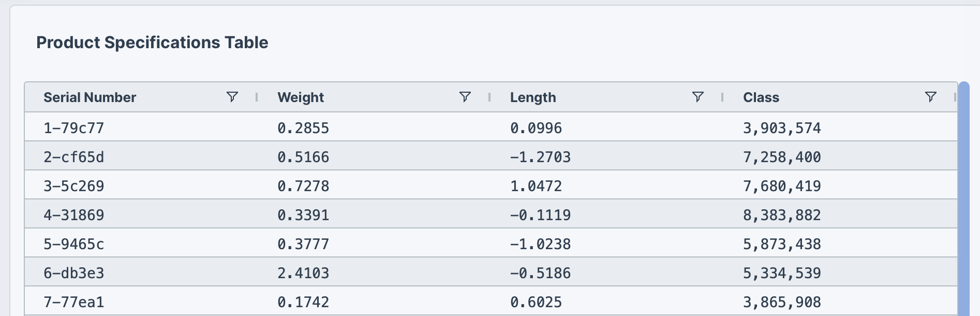Sort by the Class column header
Screen dimensions: 980x316
tap(761, 97)
